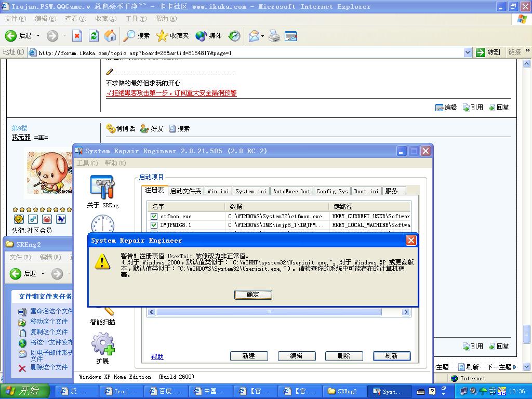The width and height of the screenshot is (532, 399).
Task: Click the 删除 button in SREng
Action: pyautogui.click(x=344, y=355)
